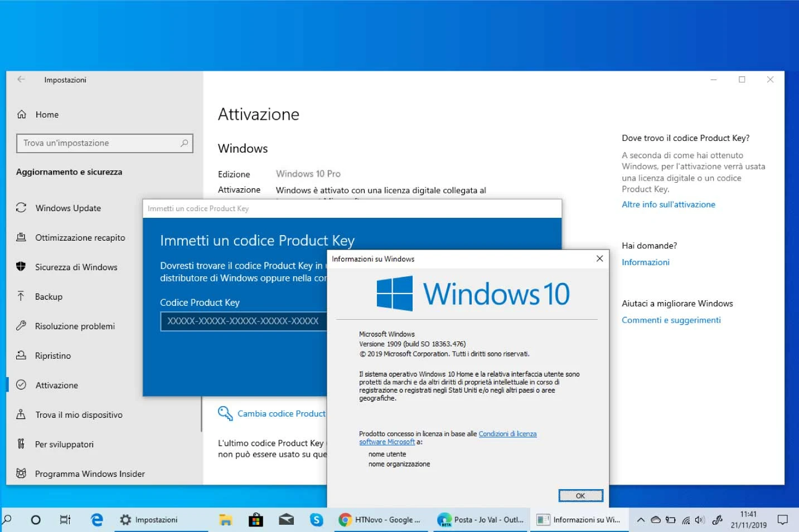
Task: Switch to Informazioni su Windows taskbar button
Action: tap(579, 520)
